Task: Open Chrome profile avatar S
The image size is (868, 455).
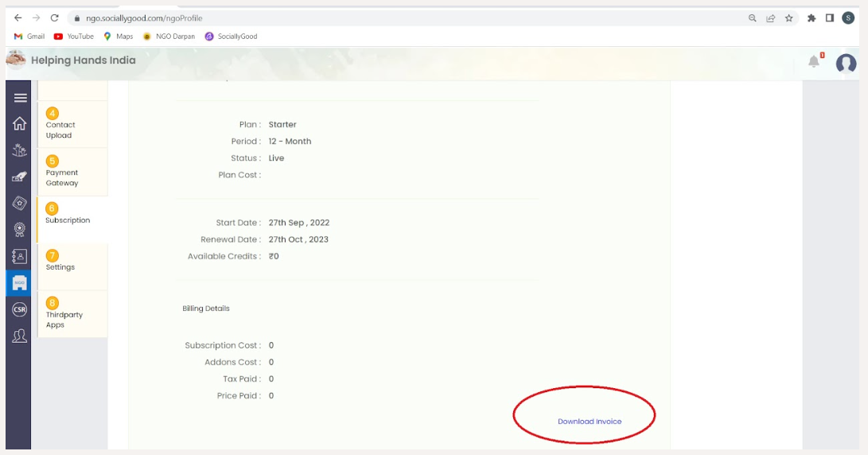Action: (848, 18)
